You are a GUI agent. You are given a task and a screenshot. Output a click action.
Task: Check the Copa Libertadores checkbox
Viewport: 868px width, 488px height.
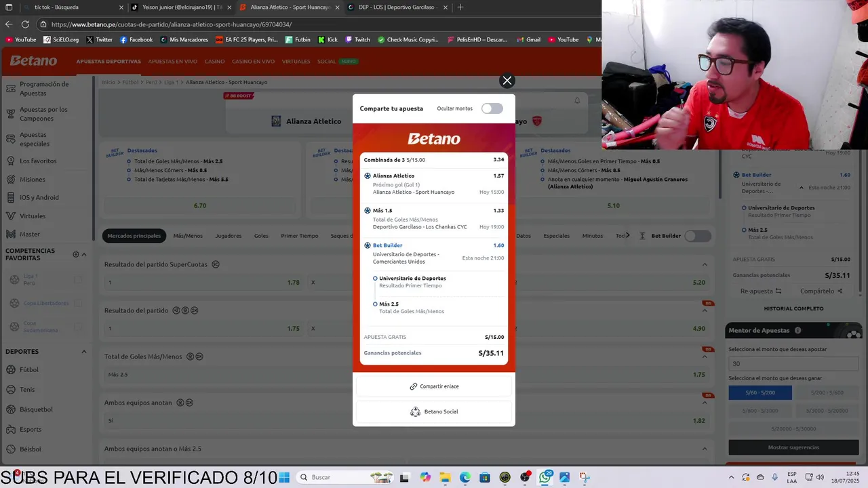pos(77,303)
